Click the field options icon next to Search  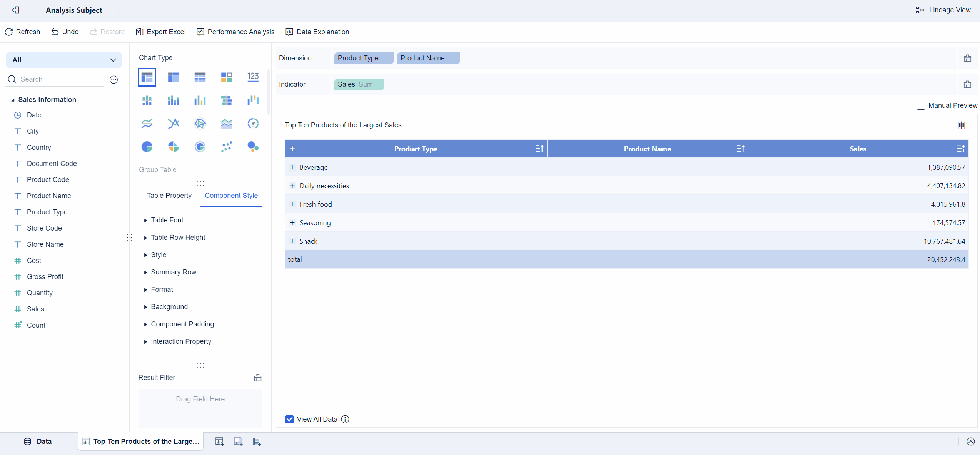114,79
